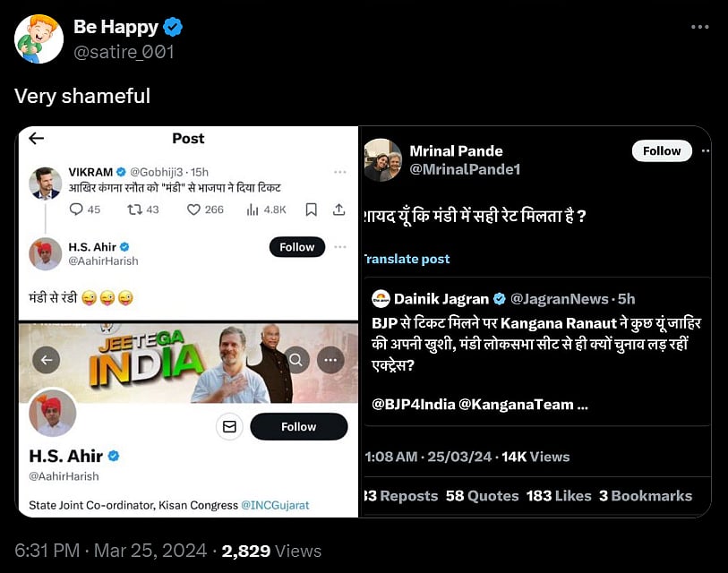Follow H.S. Ahir from the reply
The width and height of the screenshot is (728, 573).
(x=297, y=247)
